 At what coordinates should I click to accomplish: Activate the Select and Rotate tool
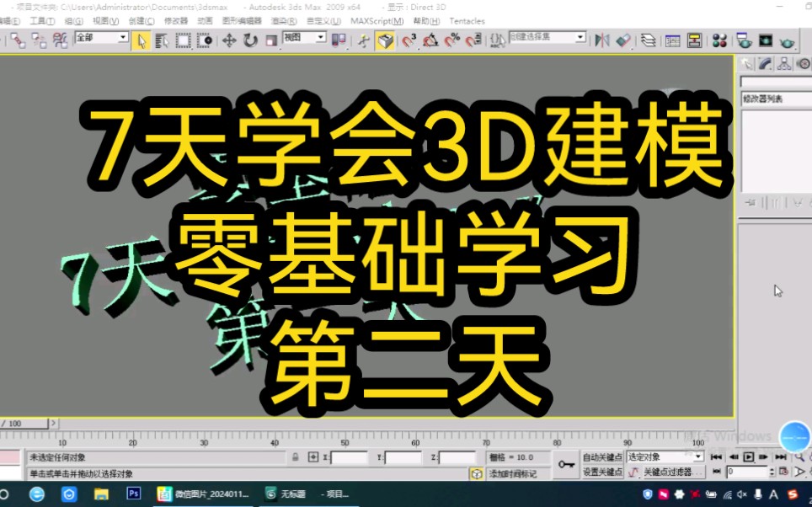[x=251, y=40]
